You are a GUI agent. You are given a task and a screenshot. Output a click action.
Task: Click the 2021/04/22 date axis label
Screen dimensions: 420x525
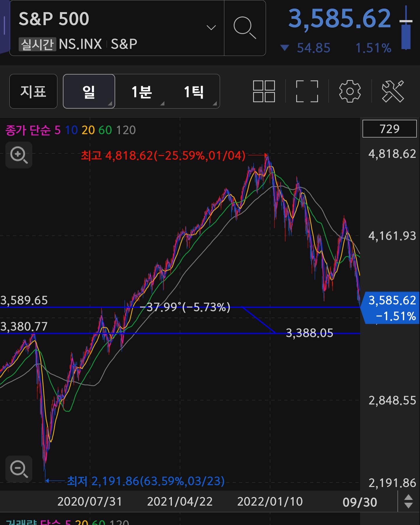click(180, 502)
